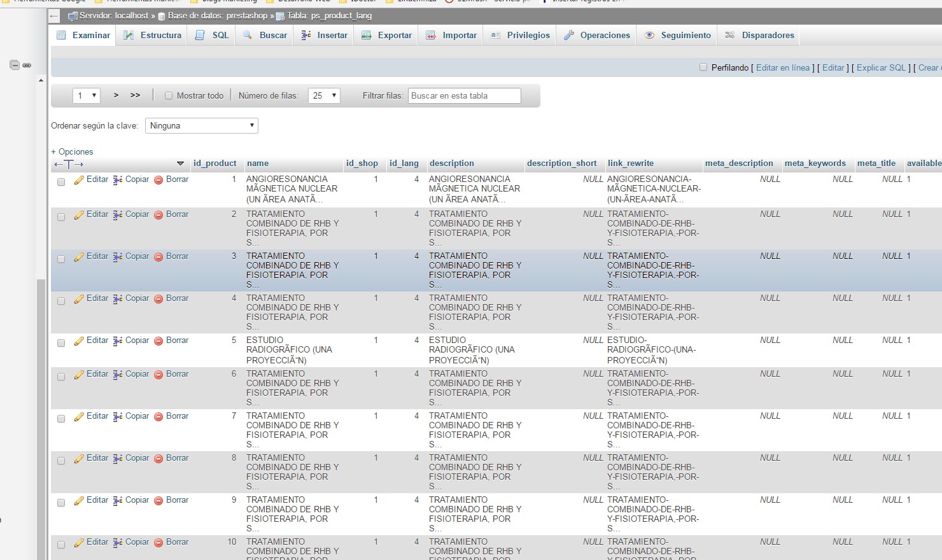Click the Estructura tab icon
The height and width of the screenshot is (560, 942).
(x=129, y=36)
